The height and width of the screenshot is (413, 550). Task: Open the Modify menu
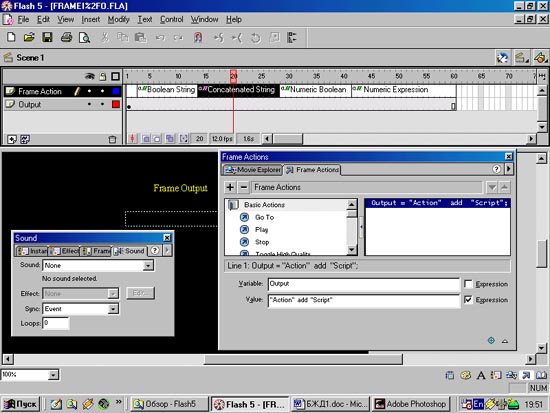[x=118, y=19]
